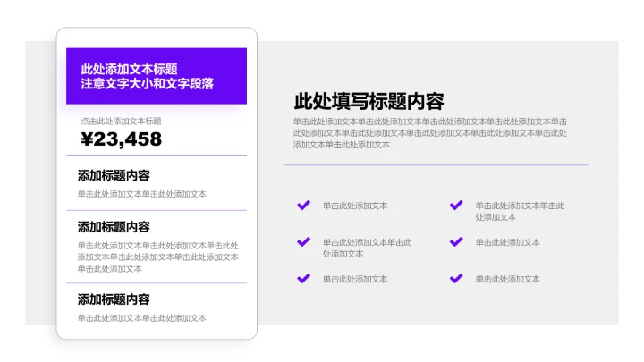The height and width of the screenshot is (362, 644).
Task: Select the three-line description under the second heading
Action: tap(157, 257)
